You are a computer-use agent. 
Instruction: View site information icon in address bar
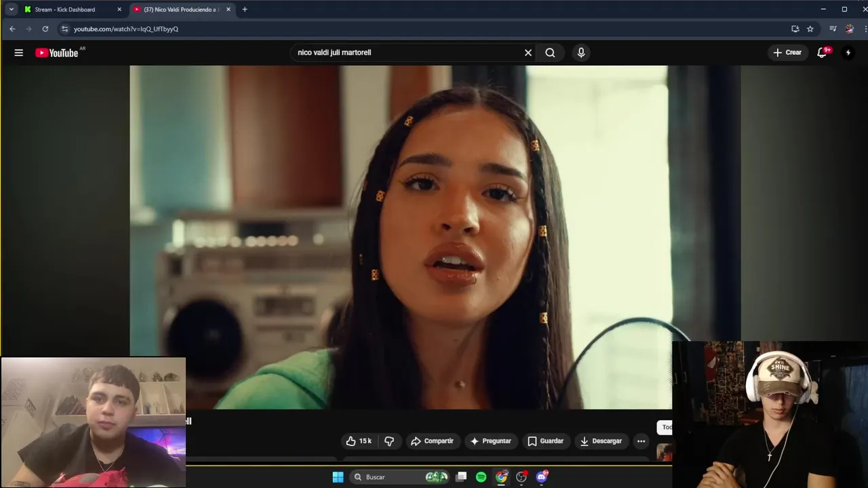click(64, 29)
